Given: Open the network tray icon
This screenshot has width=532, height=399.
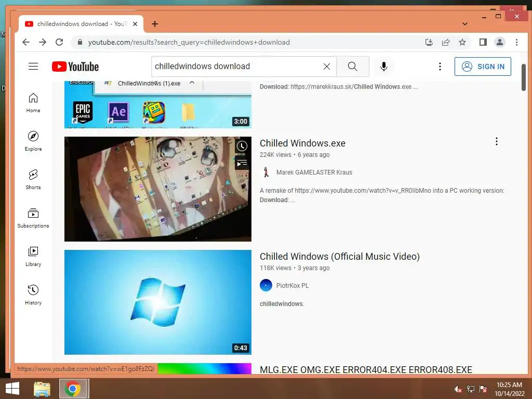Looking at the screenshot, I should tap(471, 389).
